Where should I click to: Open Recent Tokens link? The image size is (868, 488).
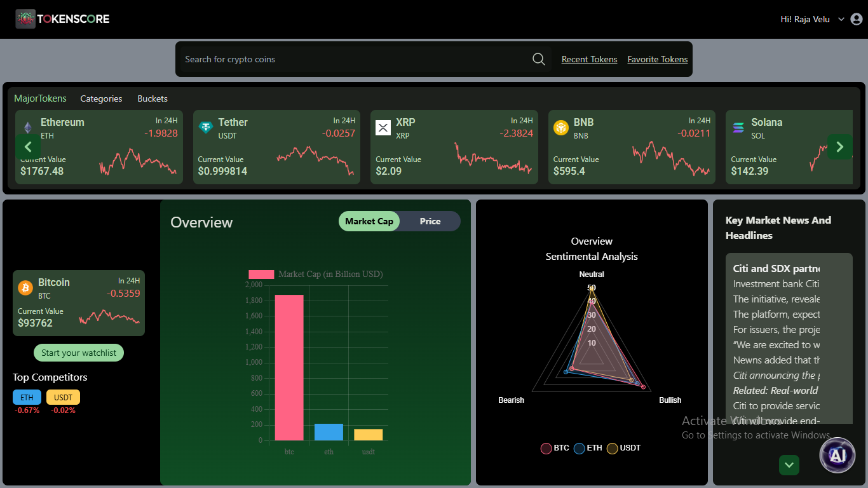[590, 59]
